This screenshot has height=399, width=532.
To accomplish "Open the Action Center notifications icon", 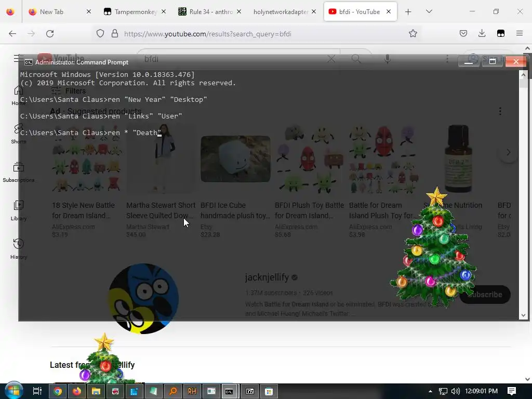I will click(x=512, y=391).
